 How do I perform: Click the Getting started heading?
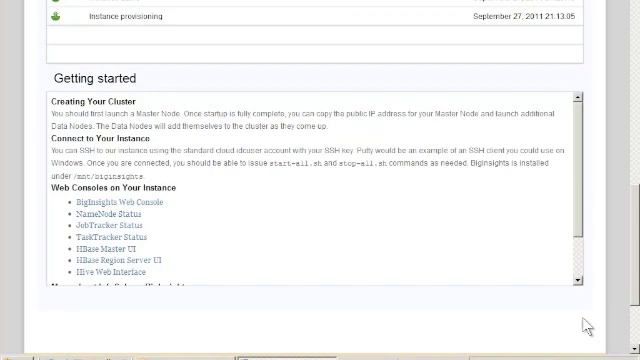click(x=95, y=78)
